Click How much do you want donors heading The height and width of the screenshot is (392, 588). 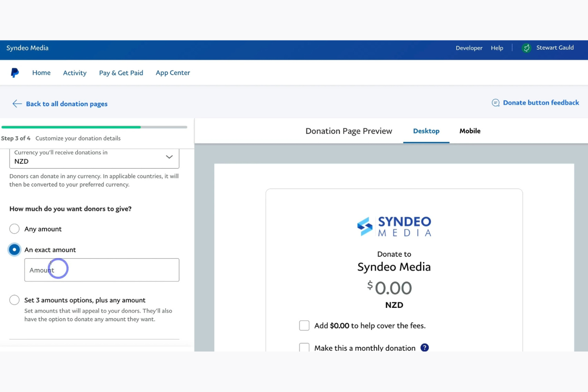pos(70,209)
